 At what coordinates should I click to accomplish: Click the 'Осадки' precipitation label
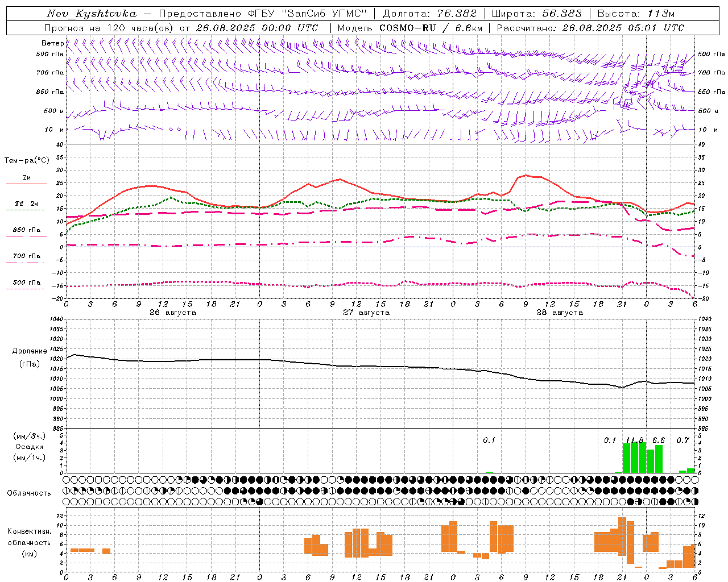30,447
